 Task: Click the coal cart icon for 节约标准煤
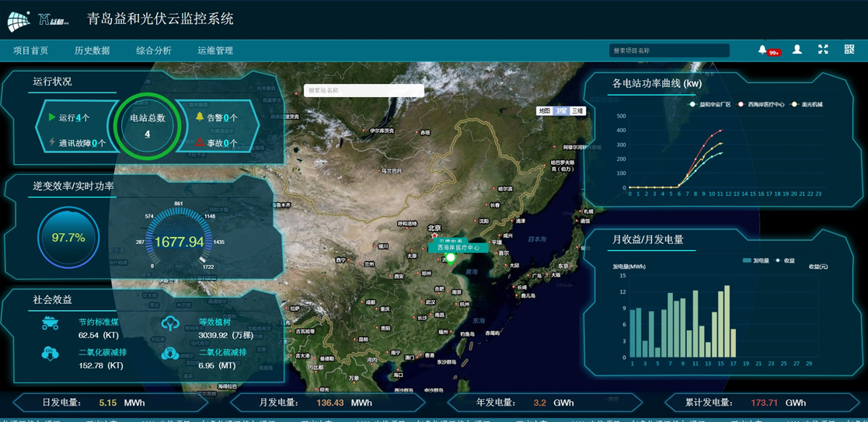point(51,323)
